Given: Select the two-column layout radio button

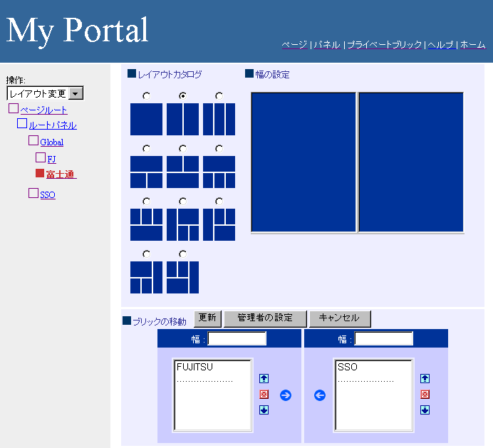Looking at the screenshot, I should coord(182,96).
